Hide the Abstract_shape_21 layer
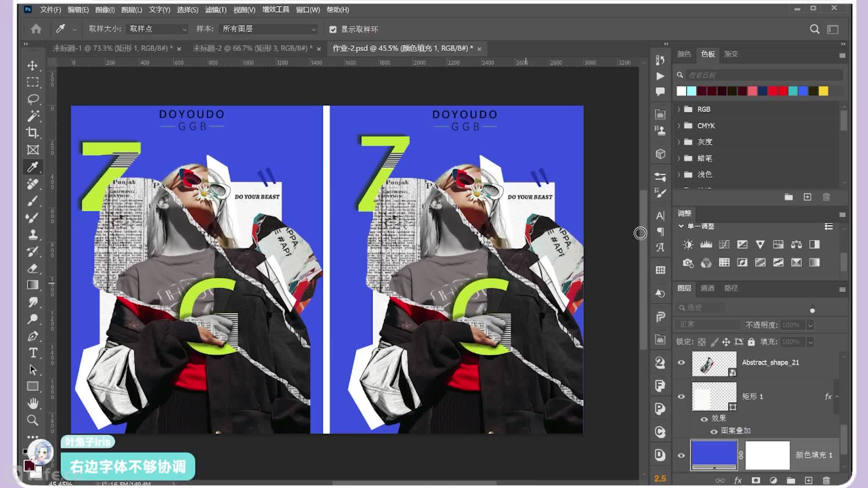Screen dimensions: 868x488 pyautogui.click(x=681, y=362)
